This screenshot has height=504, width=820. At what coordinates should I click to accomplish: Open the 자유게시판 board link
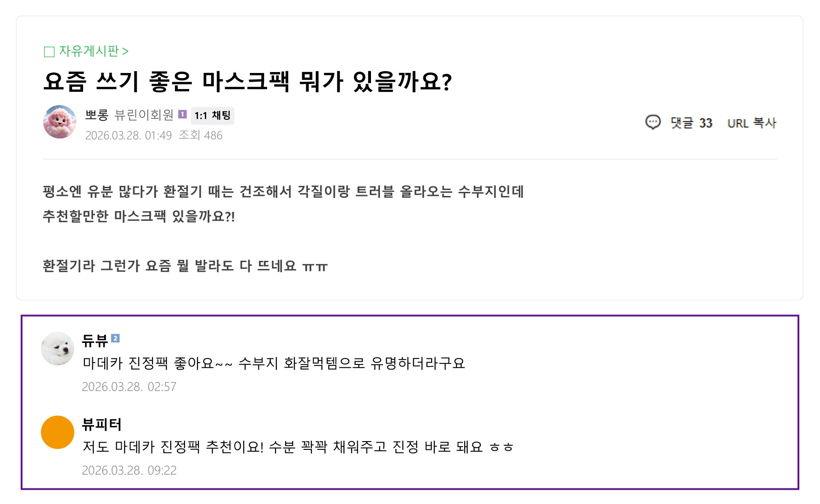(89, 51)
